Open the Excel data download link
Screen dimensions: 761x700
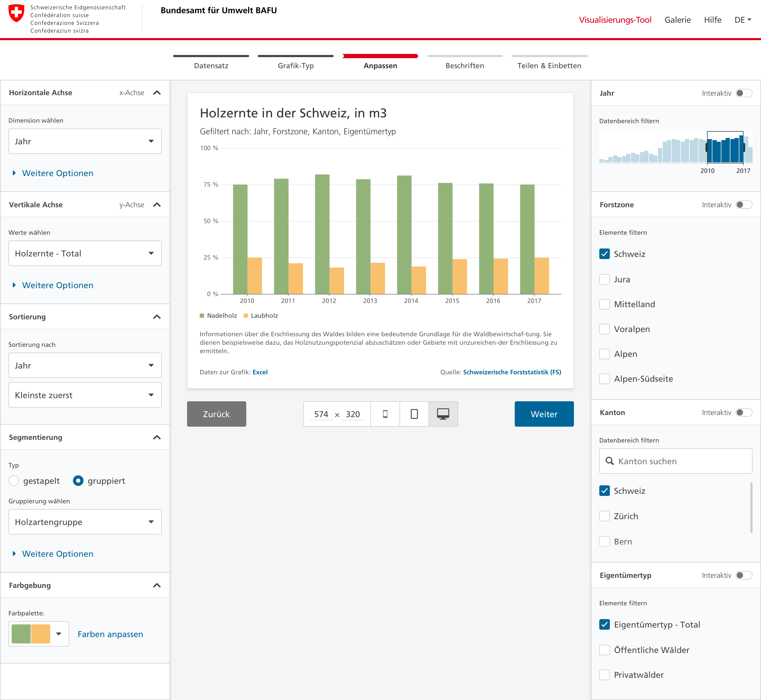point(260,372)
